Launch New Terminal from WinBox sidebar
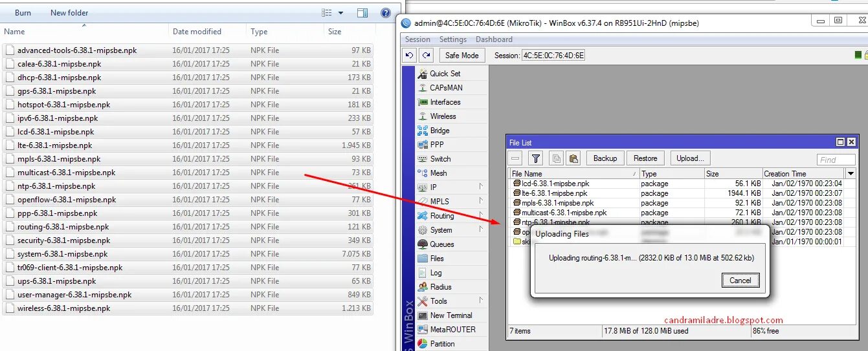Viewport: 868px width, 351px height. coord(451,315)
